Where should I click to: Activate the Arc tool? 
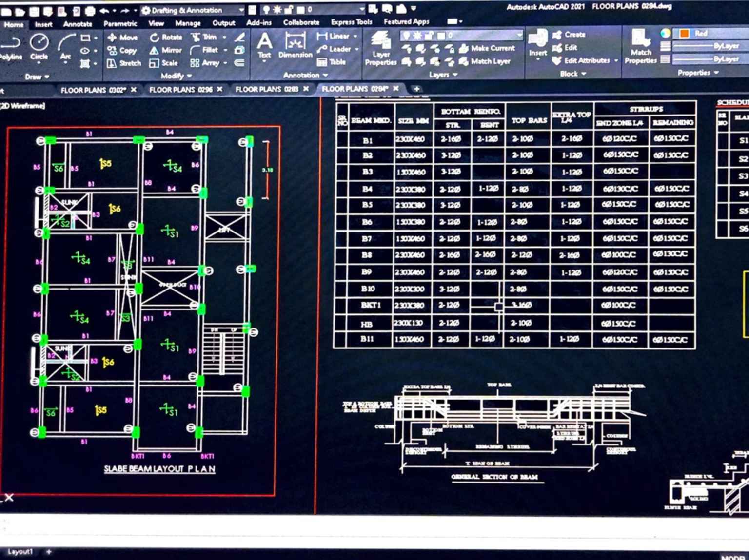click(66, 46)
